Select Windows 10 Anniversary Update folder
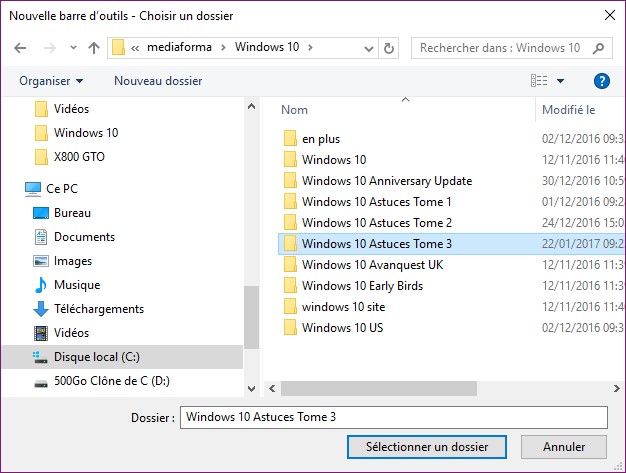 tap(387, 181)
